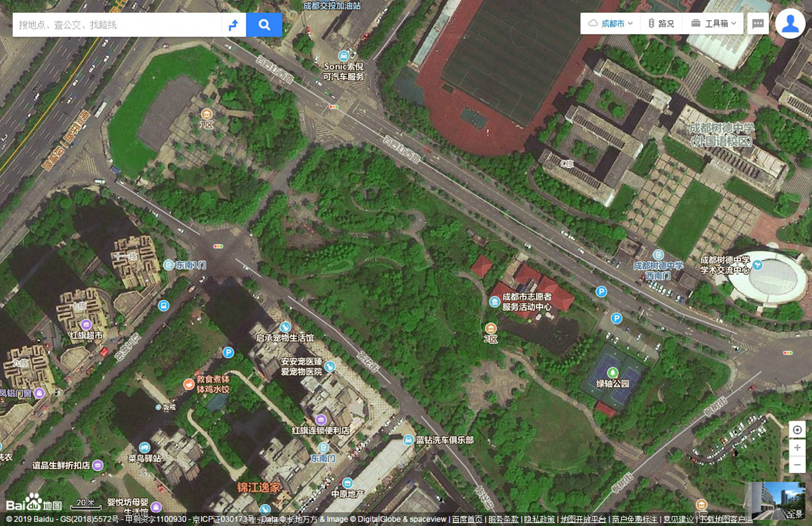Viewport: 812px width, 526px height.
Task: Zoom in with the plus button
Action: [x=797, y=447]
